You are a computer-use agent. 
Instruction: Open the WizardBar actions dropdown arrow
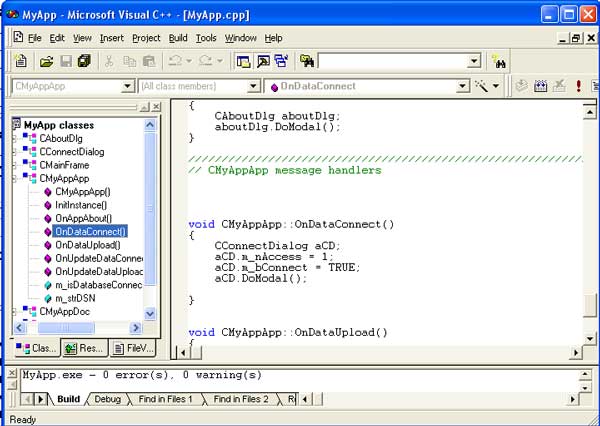pos(496,86)
